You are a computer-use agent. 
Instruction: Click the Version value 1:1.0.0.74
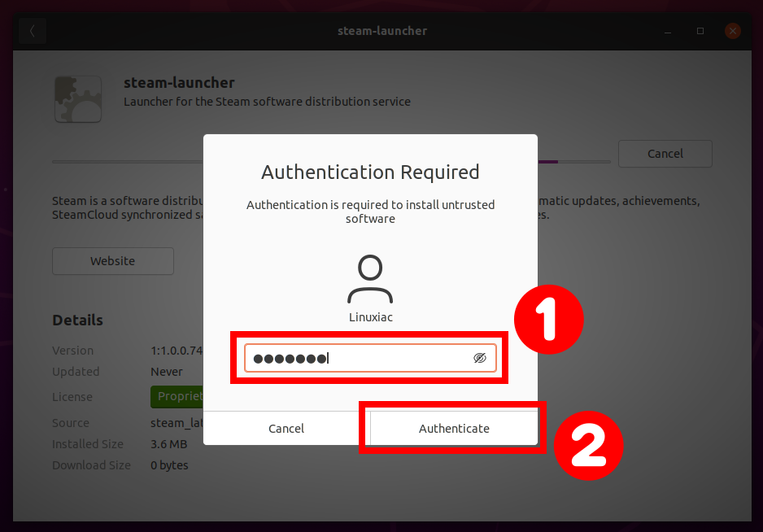coord(175,351)
